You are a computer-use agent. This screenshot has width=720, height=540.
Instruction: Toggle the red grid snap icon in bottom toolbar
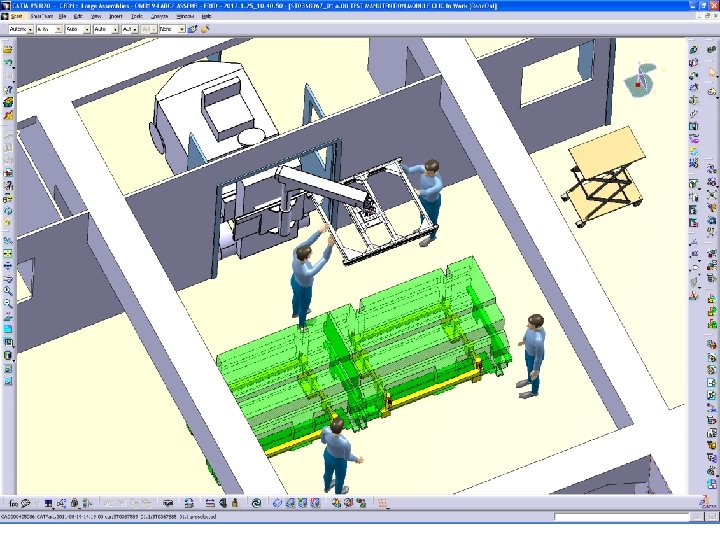[382, 504]
